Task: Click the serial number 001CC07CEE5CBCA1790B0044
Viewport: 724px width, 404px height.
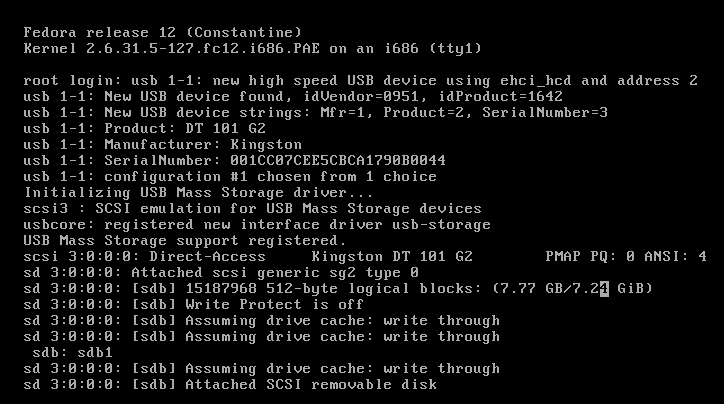Action: pos(338,161)
